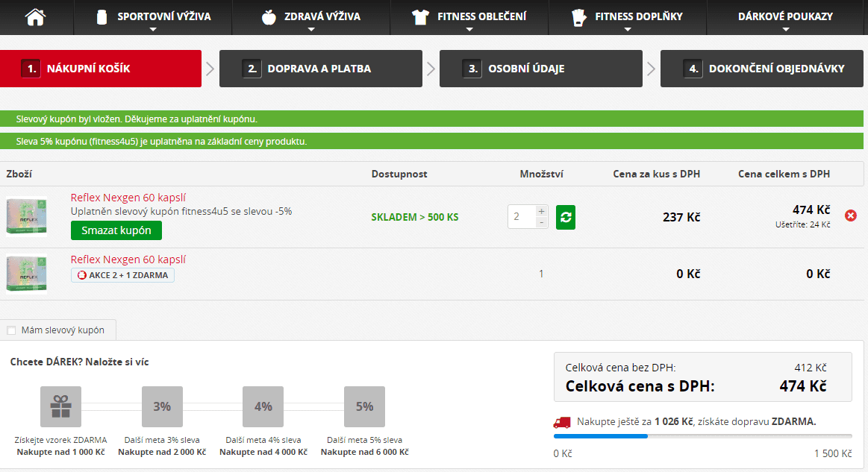Open the Fitness oblečení menu

click(x=469, y=17)
